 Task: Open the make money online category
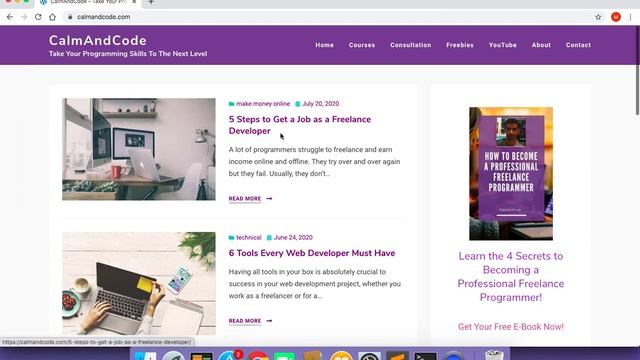click(263, 104)
